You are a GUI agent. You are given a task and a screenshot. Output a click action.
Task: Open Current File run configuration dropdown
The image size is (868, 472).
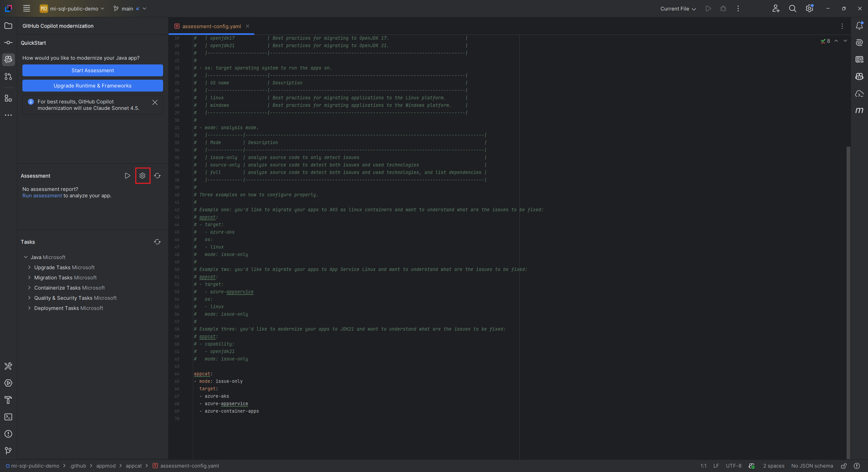coord(678,8)
